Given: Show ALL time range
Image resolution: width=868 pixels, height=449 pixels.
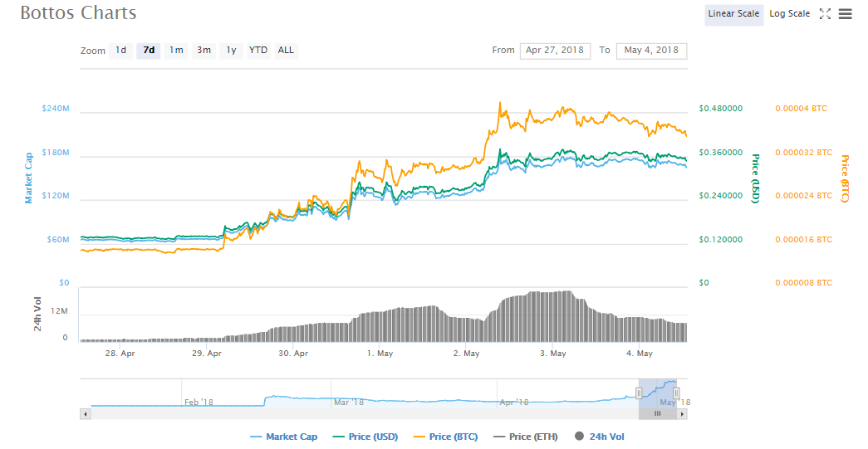Looking at the screenshot, I should click(286, 51).
